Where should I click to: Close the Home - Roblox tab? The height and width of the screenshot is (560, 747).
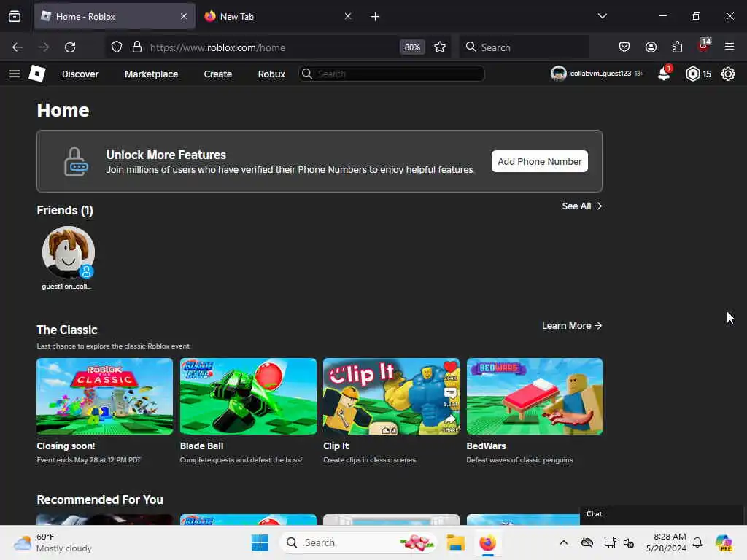[184, 16]
